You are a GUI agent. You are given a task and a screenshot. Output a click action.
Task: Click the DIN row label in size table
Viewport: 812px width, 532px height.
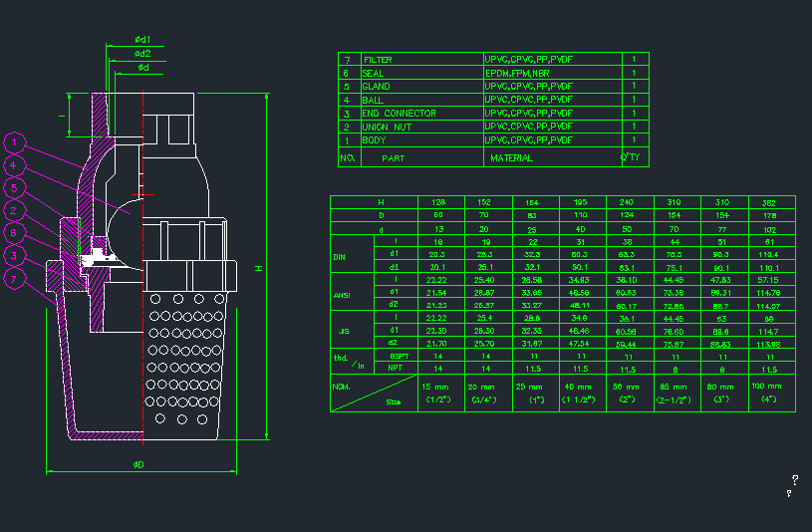[x=341, y=255]
